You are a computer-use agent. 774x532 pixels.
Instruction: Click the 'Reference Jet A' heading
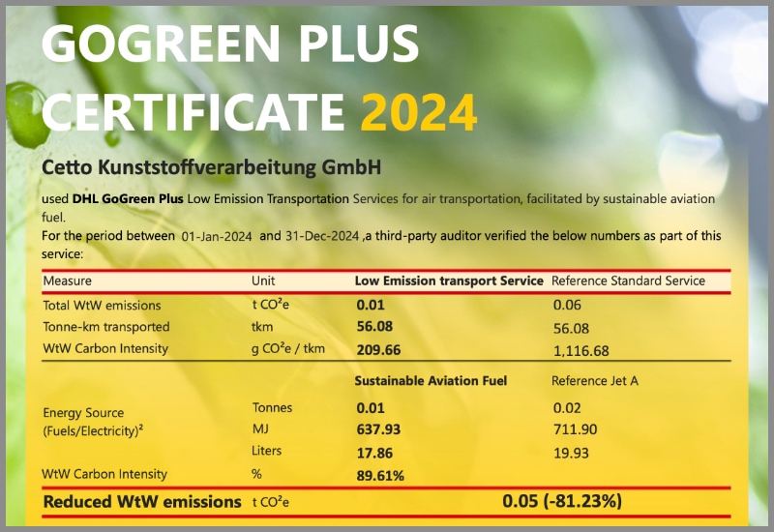tap(594, 381)
